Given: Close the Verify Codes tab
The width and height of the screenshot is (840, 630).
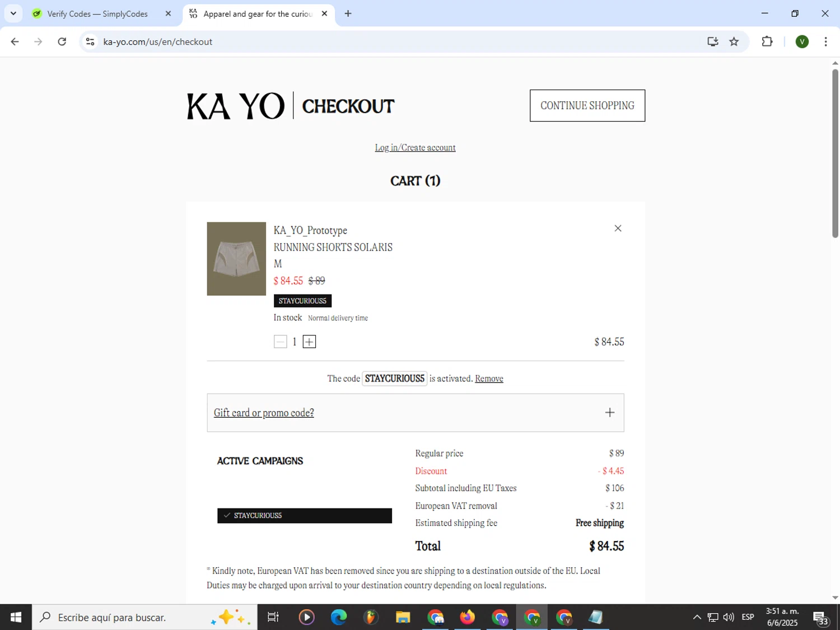Looking at the screenshot, I should [168, 14].
